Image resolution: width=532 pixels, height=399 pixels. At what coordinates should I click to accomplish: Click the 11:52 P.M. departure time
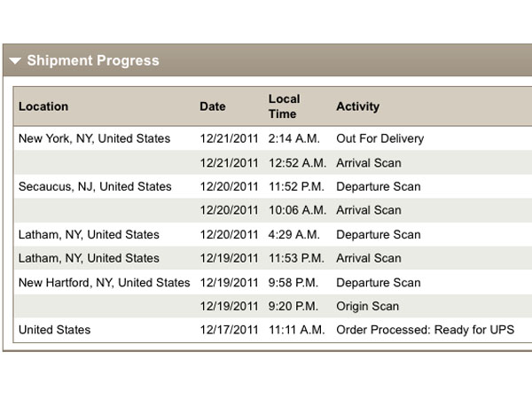coord(297,186)
